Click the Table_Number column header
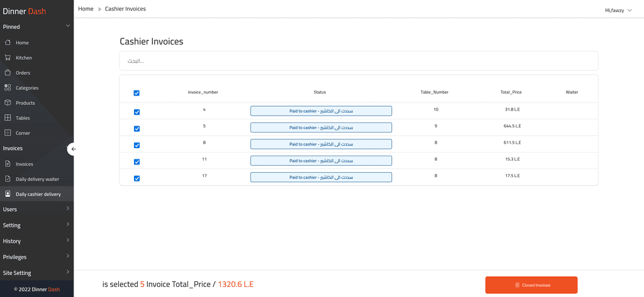644x297 pixels. tap(435, 92)
